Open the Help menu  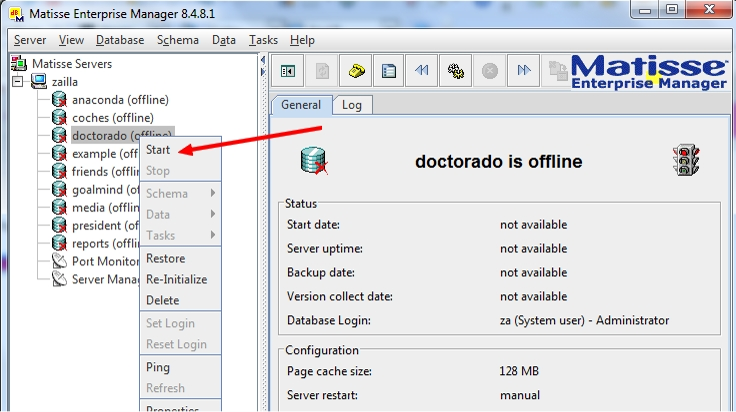tap(302, 40)
